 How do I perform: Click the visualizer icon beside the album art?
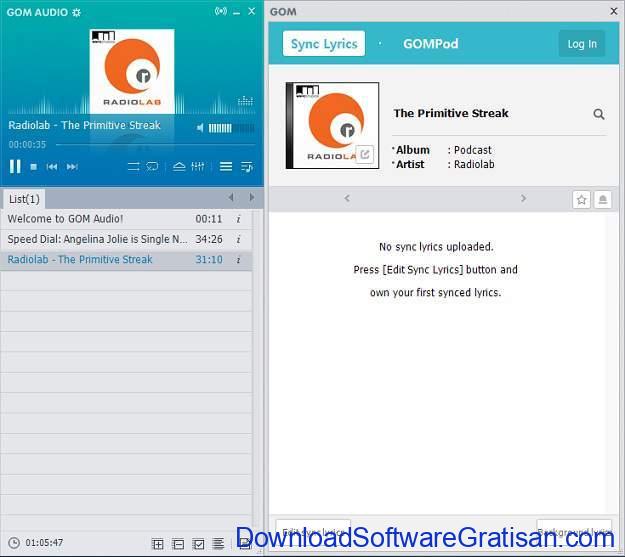click(246, 101)
